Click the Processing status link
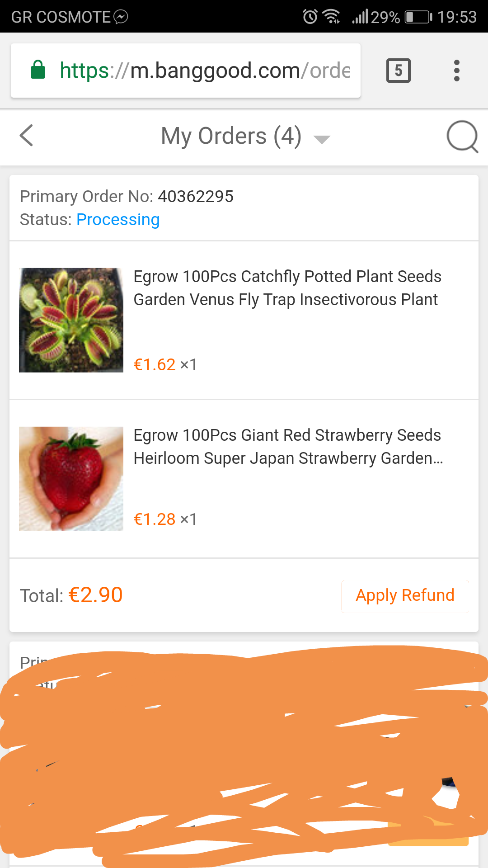Image resolution: width=488 pixels, height=868 pixels. click(118, 219)
